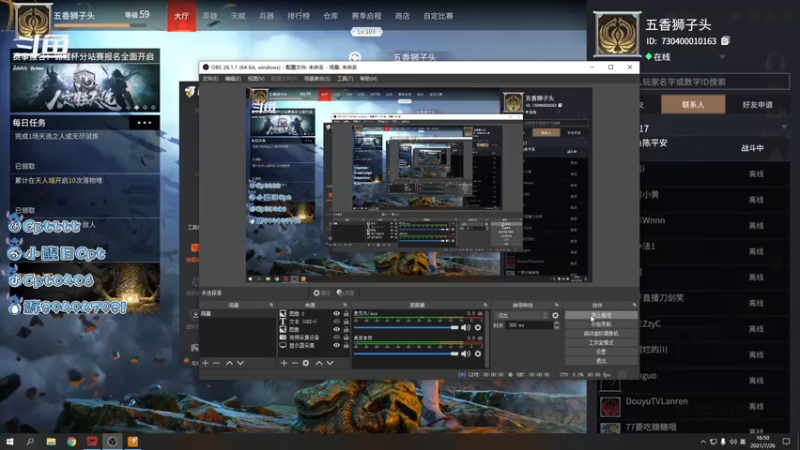Pop out the 来源 dock panel

pos(345,305)
